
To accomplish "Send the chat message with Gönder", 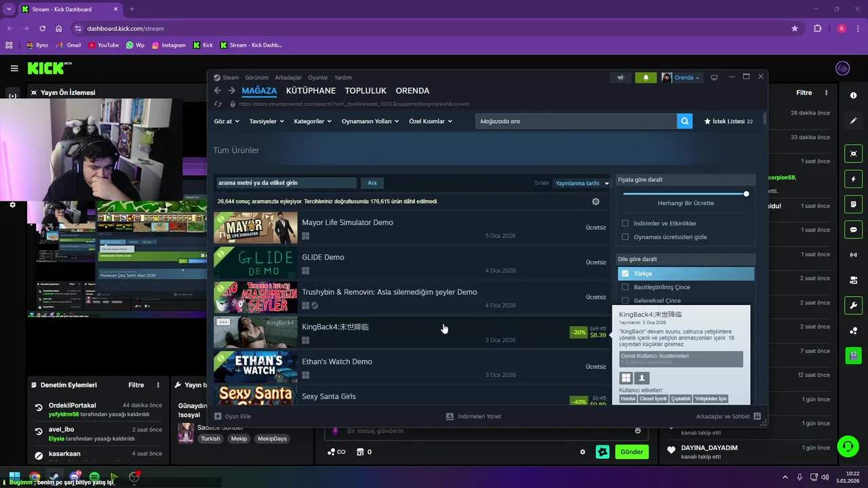I will (x=631, y=452).
